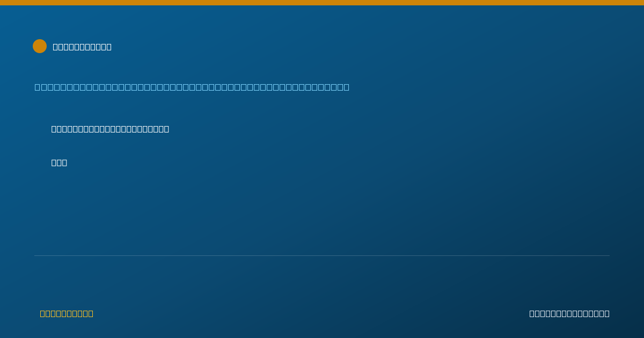
Task: Click the short three-character white text
Action: coord(59,163)
